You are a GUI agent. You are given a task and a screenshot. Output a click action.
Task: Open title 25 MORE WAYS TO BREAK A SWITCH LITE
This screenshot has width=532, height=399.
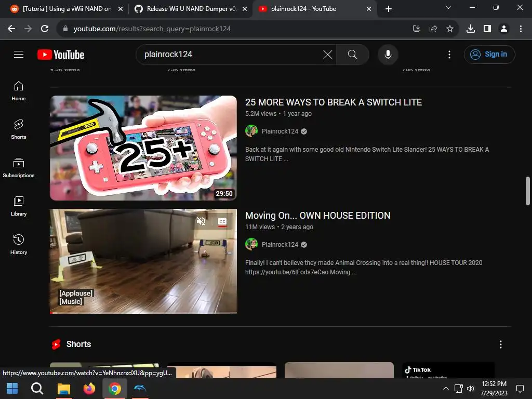(334, 102)
